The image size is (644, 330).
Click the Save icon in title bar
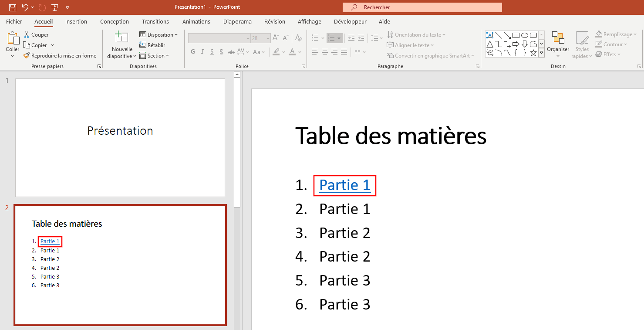(13, 7)
